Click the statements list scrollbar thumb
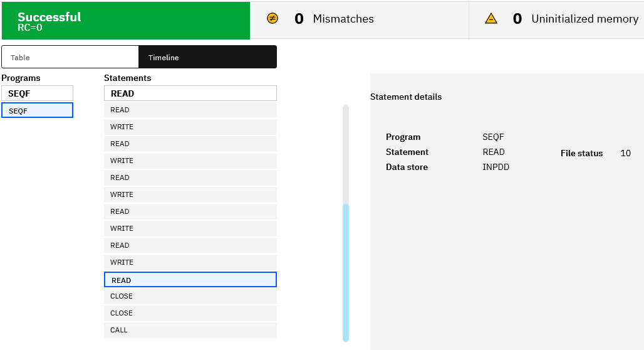The image size is (644, 350). coord(346,273)
